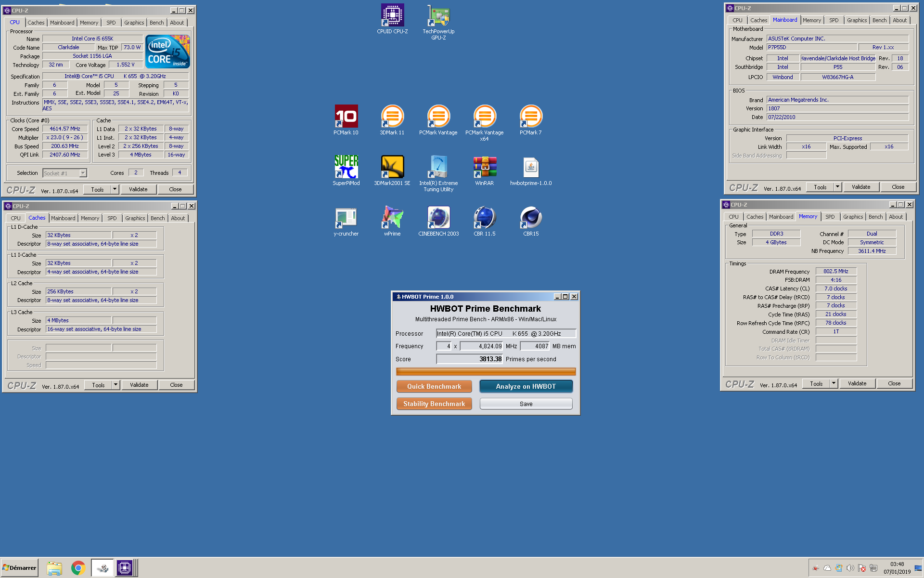Image resolution: width=924 pixels, height=578 pixels.
Task: Click the volume icon in system tray
Action: tap(850, 568)
